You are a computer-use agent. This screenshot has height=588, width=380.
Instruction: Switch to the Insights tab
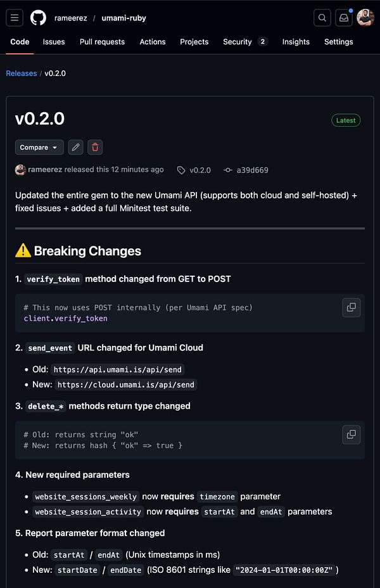296,42
